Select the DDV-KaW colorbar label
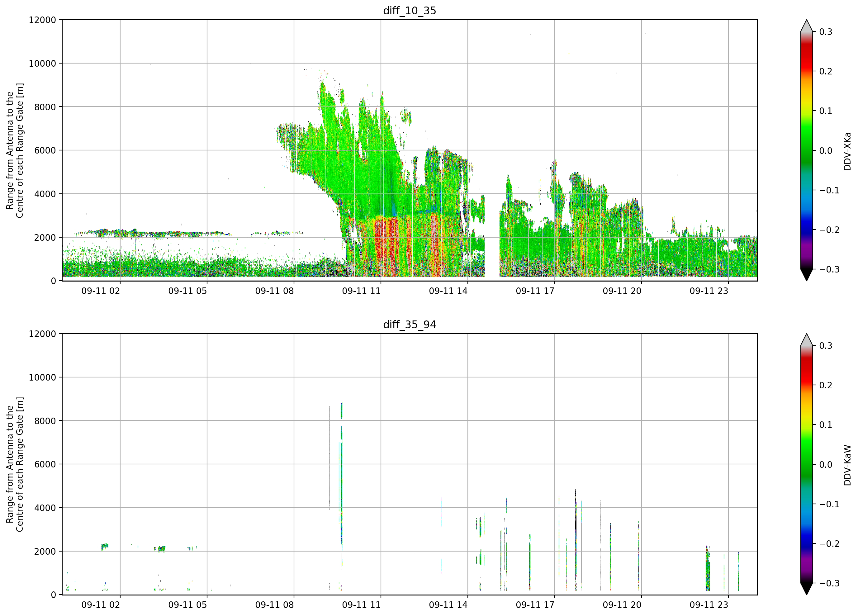Viewport: 858px width, 616px height. click(x=847, y=465)
